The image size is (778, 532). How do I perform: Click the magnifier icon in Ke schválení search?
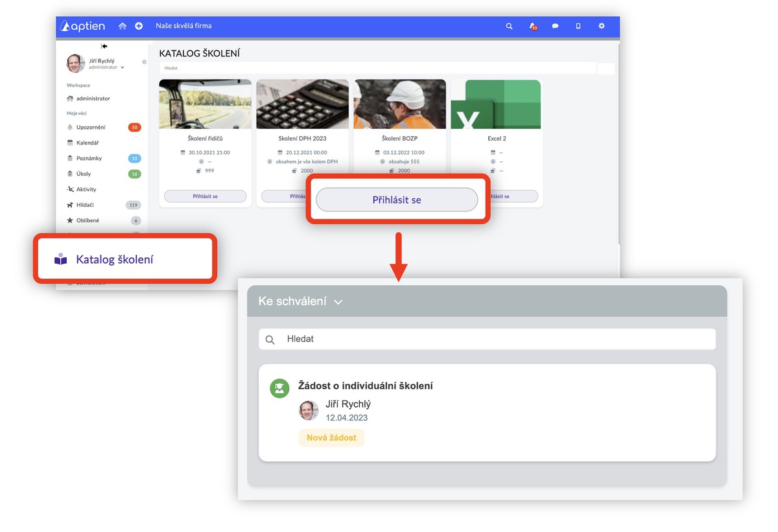tap(270, 340)
